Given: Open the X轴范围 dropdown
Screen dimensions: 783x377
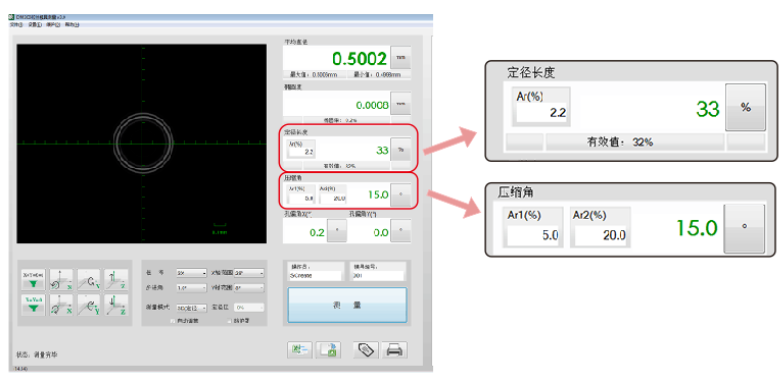Looking at the screenshot, I should tap(249, 273).
